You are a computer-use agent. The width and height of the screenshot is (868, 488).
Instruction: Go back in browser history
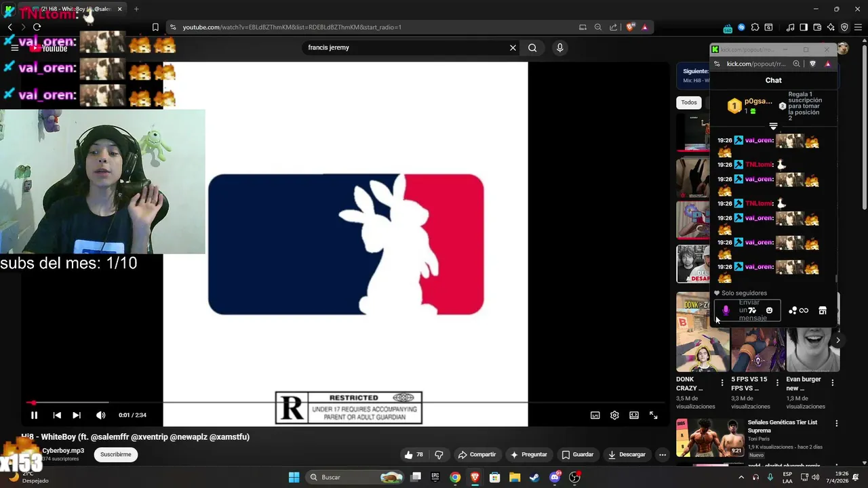pyautogui.click(x=9, y=27)
